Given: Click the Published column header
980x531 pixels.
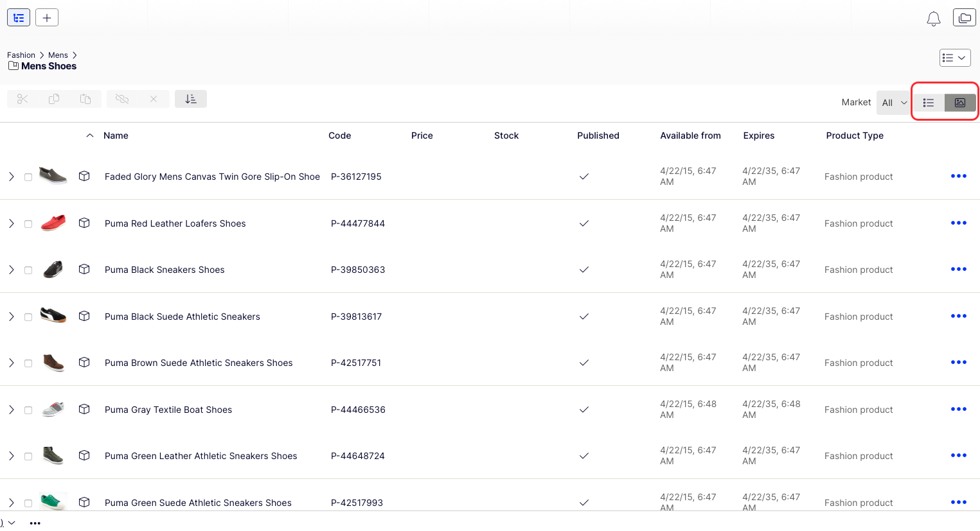Looking at the screenshot, I should pos(598,135).
